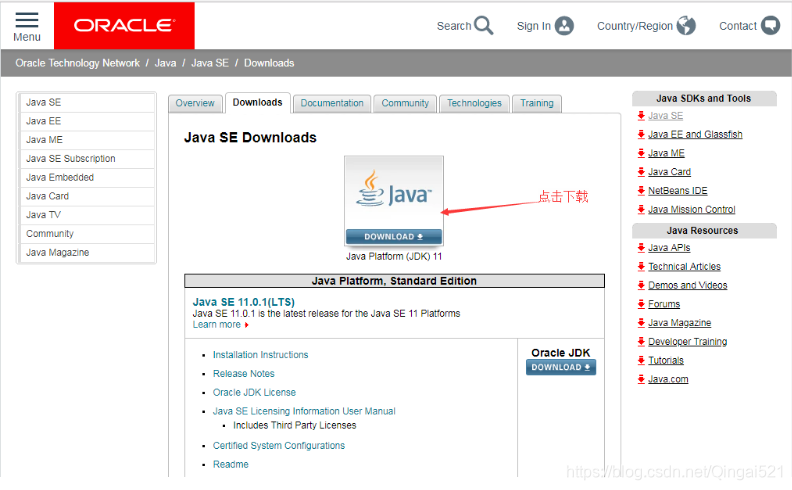Click red arrow after Learn more
This screenshot has width=792, height=490.
246,325
